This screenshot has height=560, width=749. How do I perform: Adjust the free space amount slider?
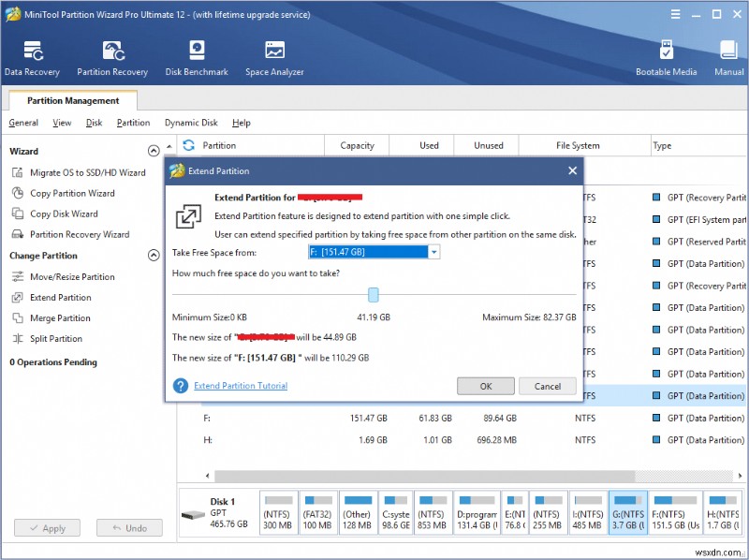[374, 293]
